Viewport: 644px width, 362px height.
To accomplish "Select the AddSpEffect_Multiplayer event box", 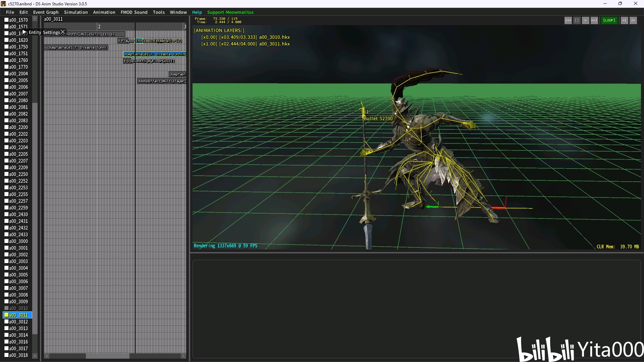I will pos(162,81).
